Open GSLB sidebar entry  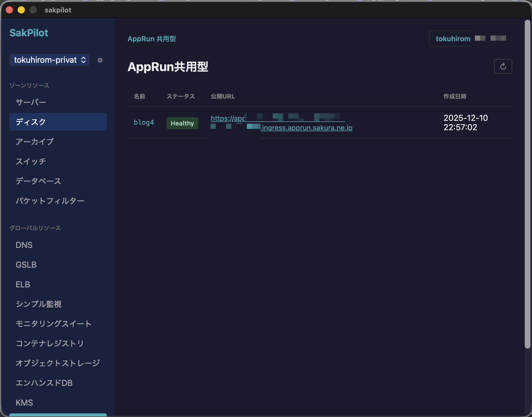click(x=26, y=265)
